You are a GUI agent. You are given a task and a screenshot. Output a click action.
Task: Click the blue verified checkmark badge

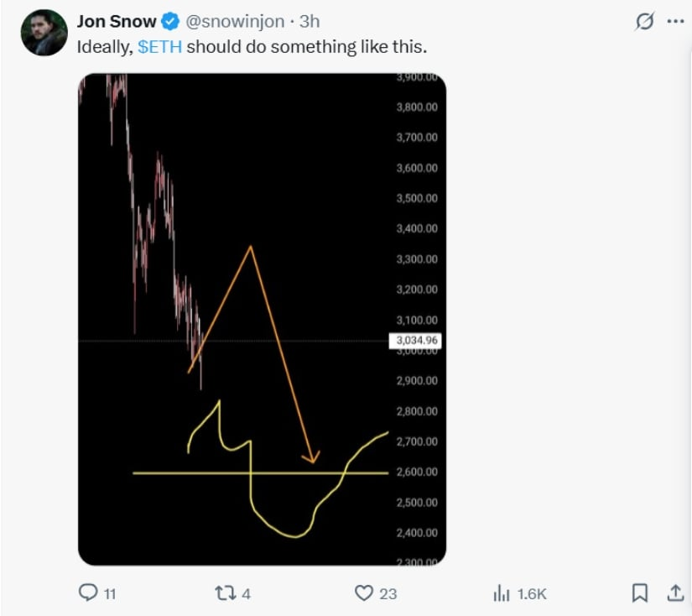click(x=172, y=22)
